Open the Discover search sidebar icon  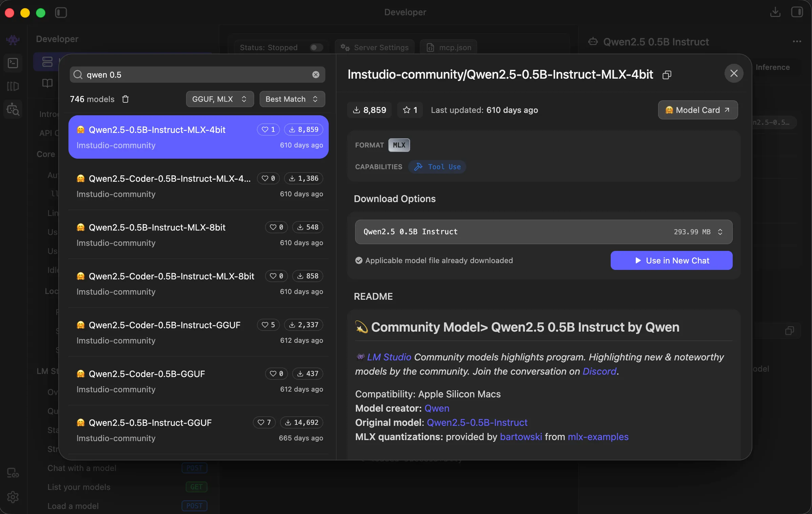tap(13, 109)
